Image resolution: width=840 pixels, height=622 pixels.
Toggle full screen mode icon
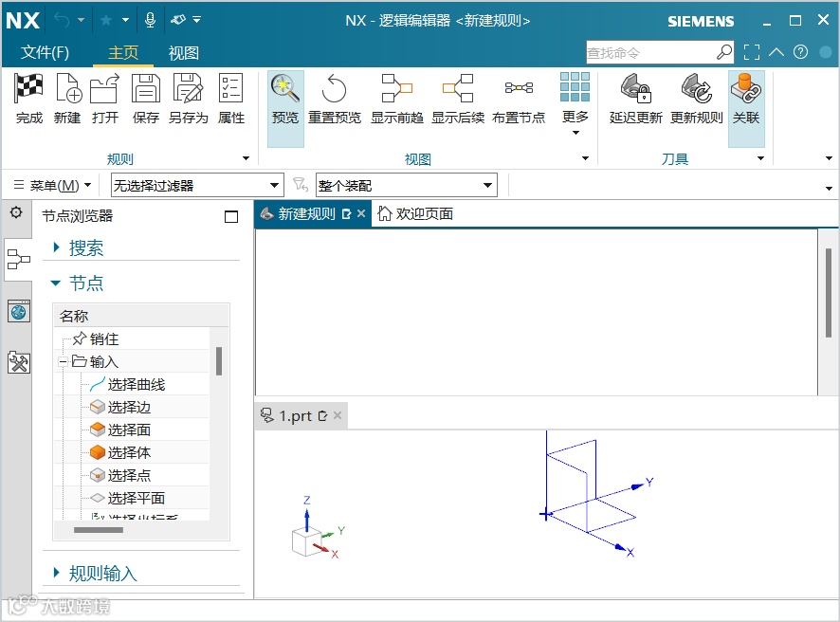click(x=751, y=52)
